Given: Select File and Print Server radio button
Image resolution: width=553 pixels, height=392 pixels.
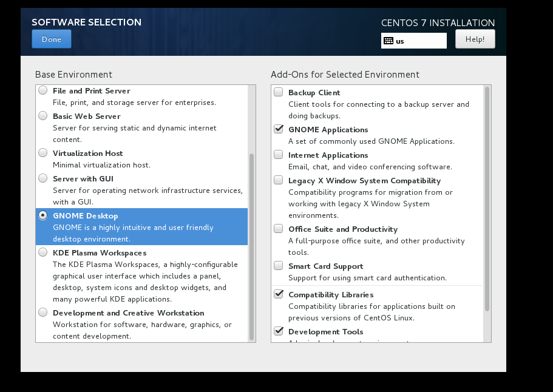Looking at the screenshot, I should click(43, 90).
